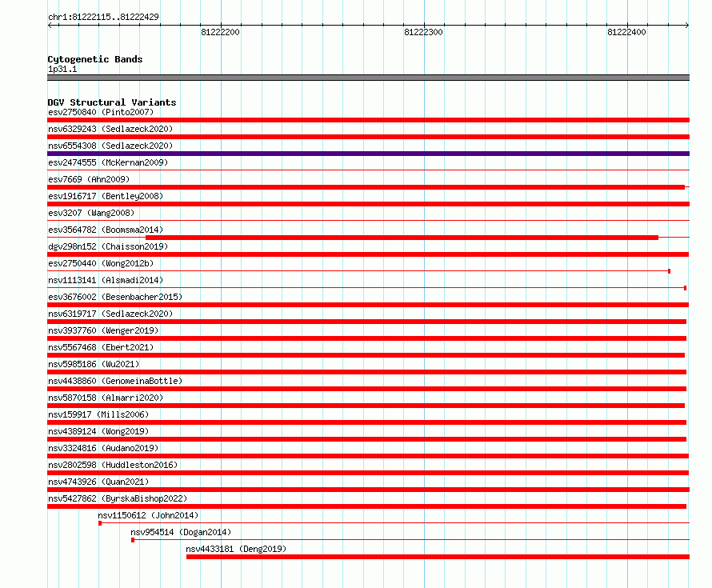Click nsv6319717 (Sedlazeck2020) label

[x=110, y=314]
